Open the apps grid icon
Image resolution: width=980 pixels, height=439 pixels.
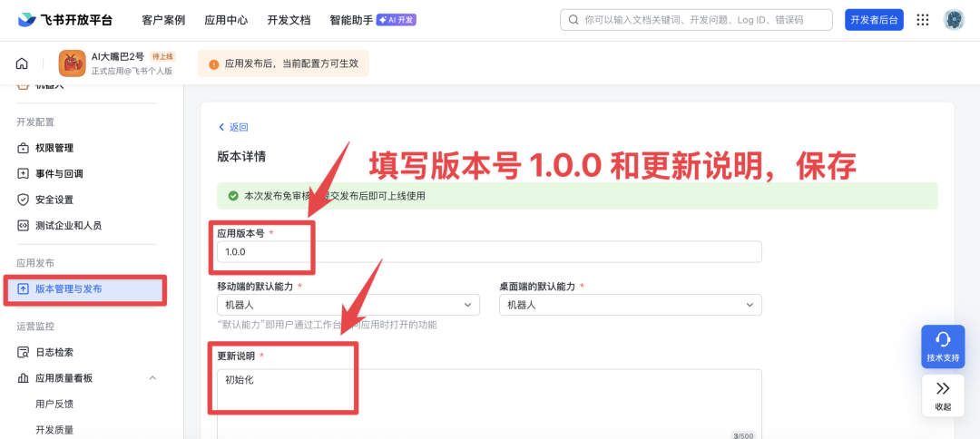(x=923, y=20)
